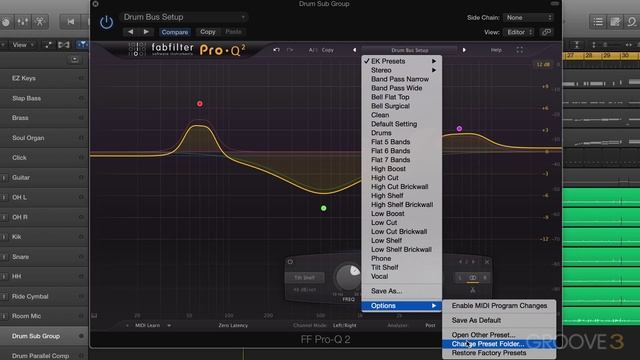Click FabFilter A/B Copy button

click(327, 50)
